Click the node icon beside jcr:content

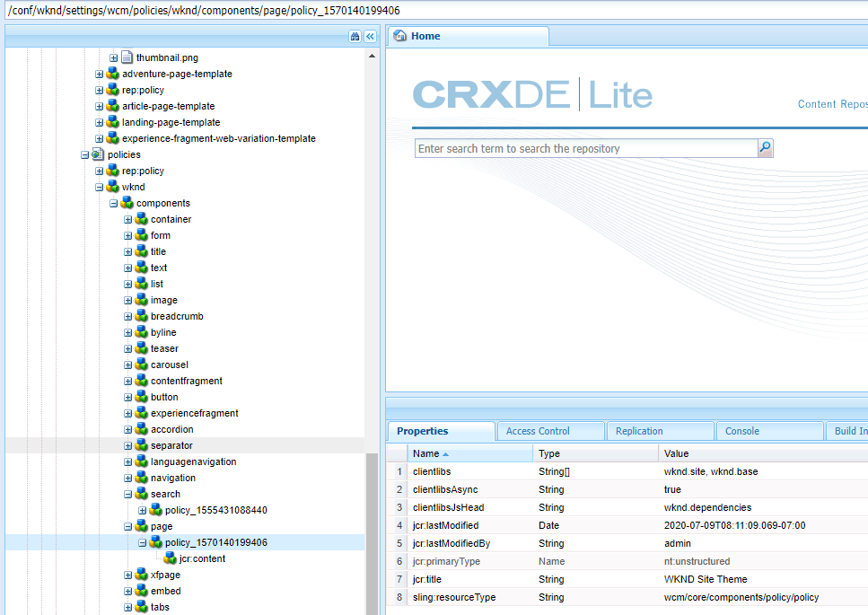pyautogui.click(x=170, y=558)
